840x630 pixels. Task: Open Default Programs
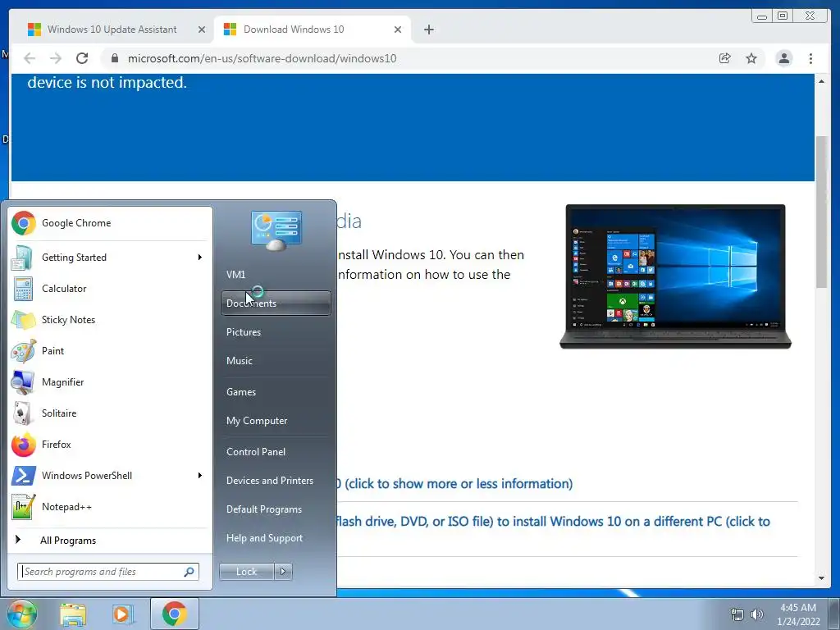276,509
